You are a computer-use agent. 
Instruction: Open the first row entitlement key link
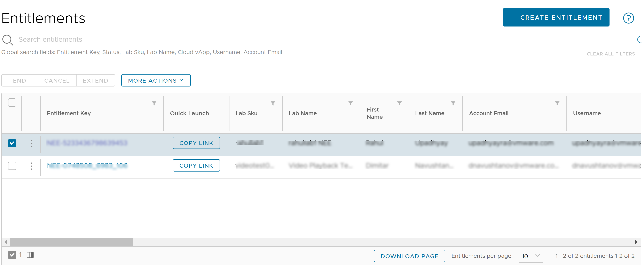point(87,143)
